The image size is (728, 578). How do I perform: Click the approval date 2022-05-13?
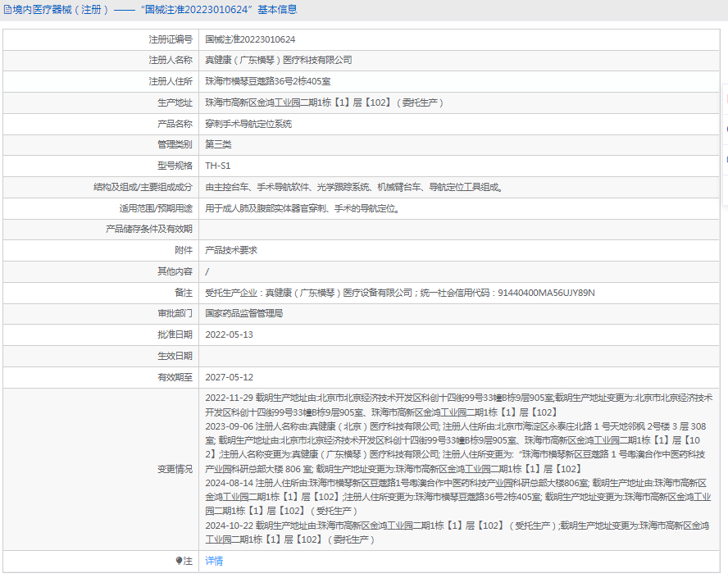pyautogui.click(x=230, y=335)
